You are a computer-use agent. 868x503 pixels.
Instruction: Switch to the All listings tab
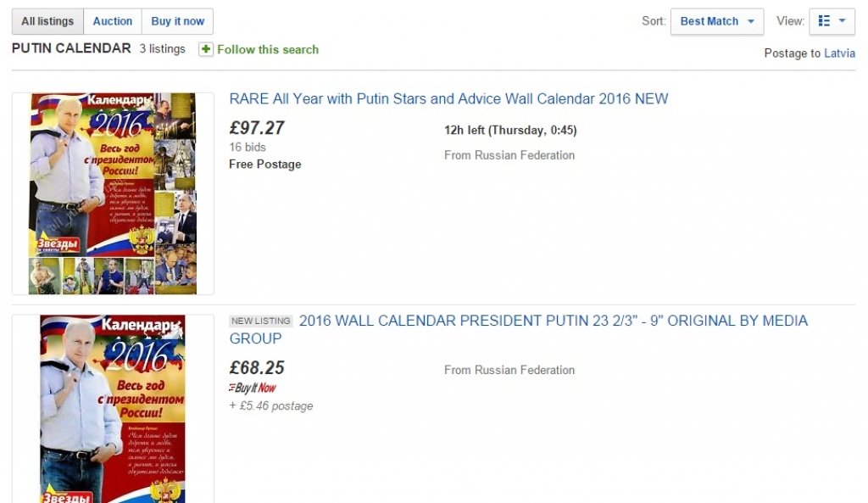(47, 21)
